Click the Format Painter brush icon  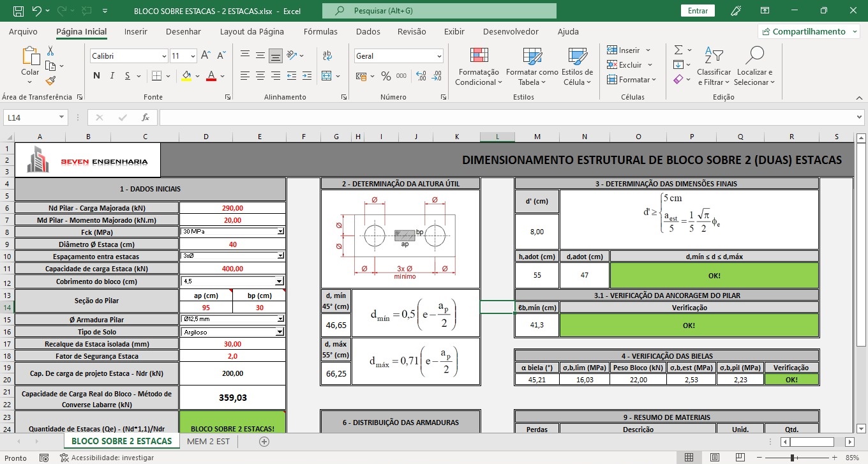(50, 80)
